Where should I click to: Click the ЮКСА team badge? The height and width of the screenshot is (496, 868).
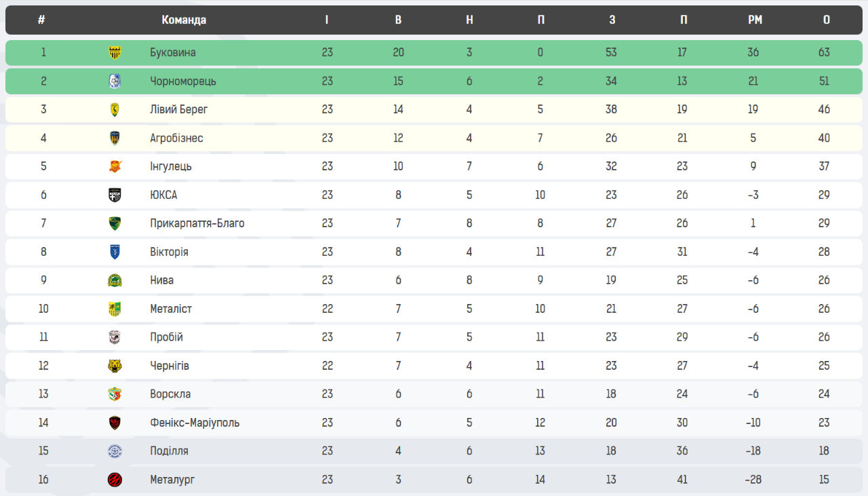115,195
